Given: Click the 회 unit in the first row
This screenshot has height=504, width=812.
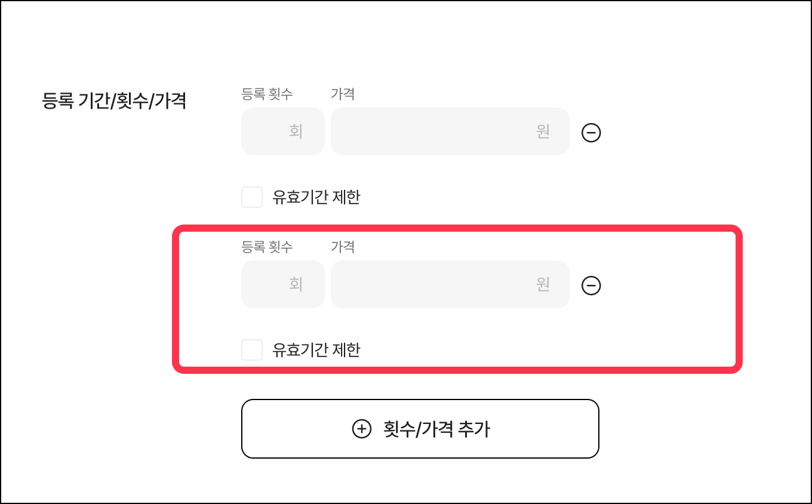Looking at the screenshot, I should (296, 131).
